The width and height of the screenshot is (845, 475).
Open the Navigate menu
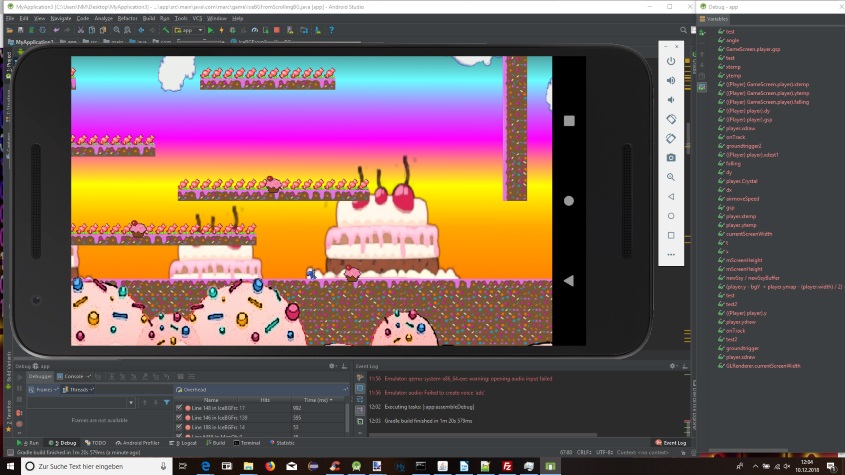coord(61,18)
